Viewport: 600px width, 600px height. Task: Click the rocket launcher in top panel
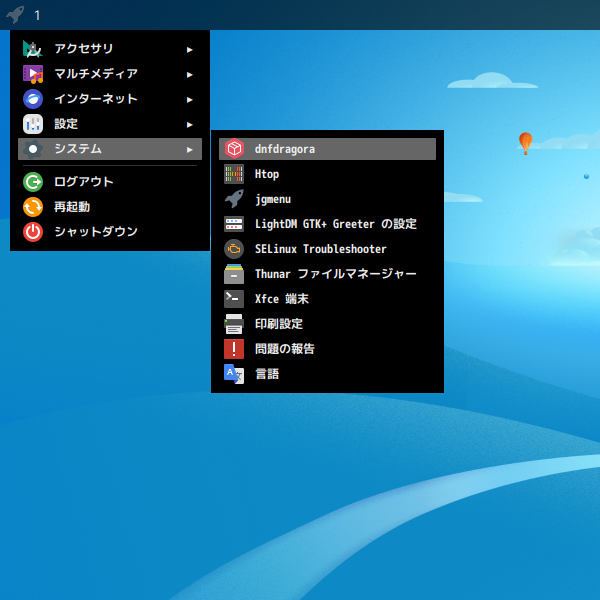click(x=15, y=15)
